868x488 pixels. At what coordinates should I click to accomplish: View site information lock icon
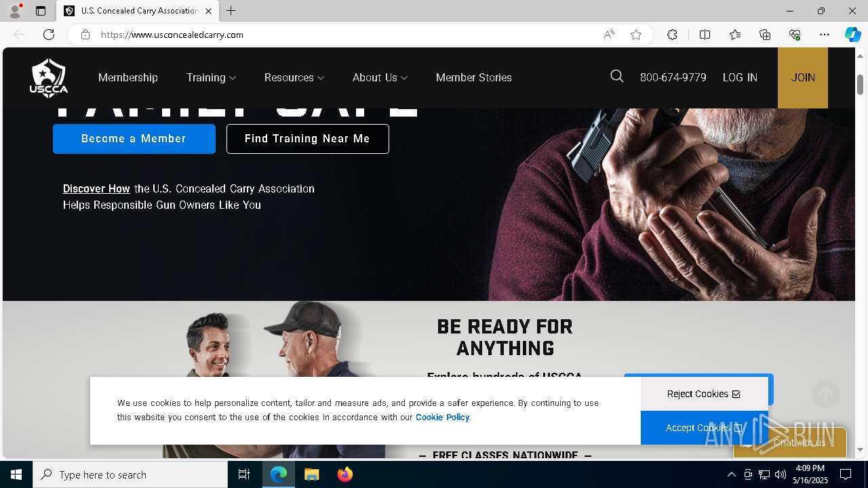click(85, 35)
